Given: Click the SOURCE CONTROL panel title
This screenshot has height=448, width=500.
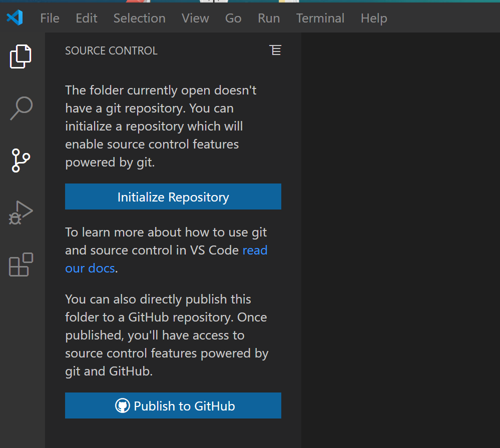Looking at the screenshot, I should click(111, 50).
